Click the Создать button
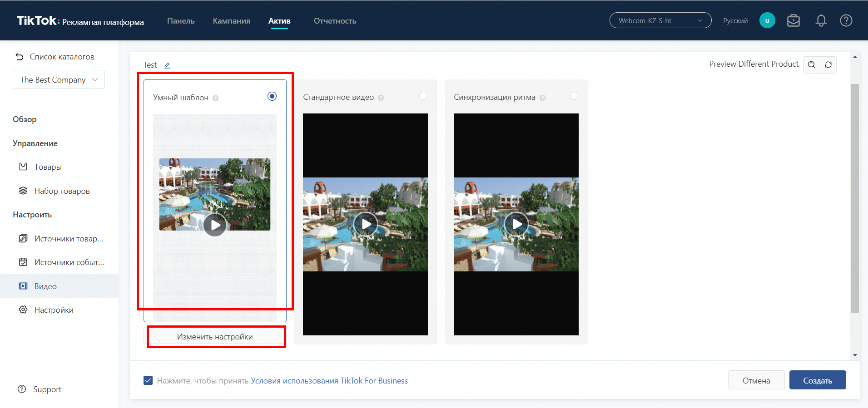Image resolution: width=868 pixels, height=408 pixels. [817, 380]
